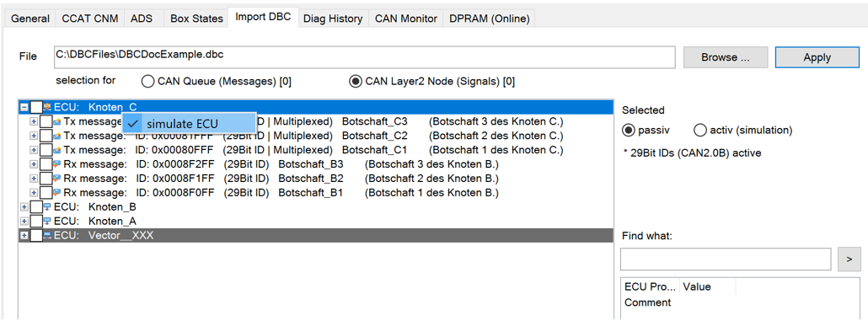
Task: Select the CAN Queue (Messages) radio button
Action: (147, 82)
